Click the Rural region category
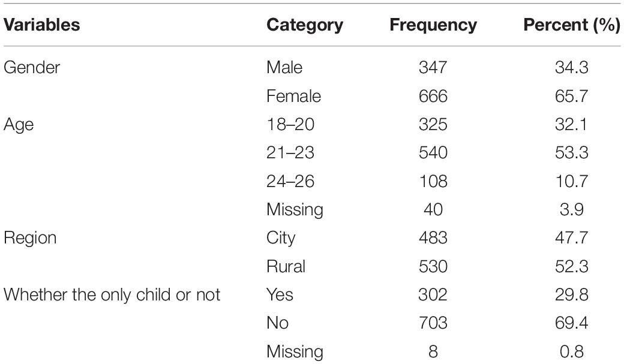 point(286,266)
